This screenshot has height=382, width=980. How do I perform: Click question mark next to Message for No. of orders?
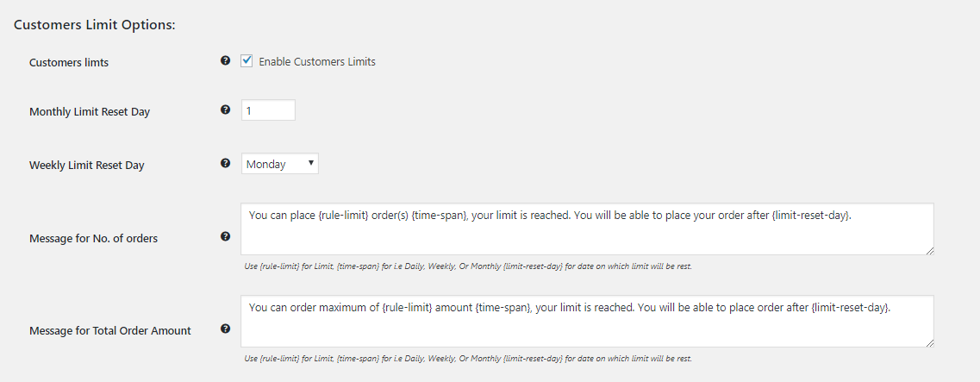[x=226, y=236]
